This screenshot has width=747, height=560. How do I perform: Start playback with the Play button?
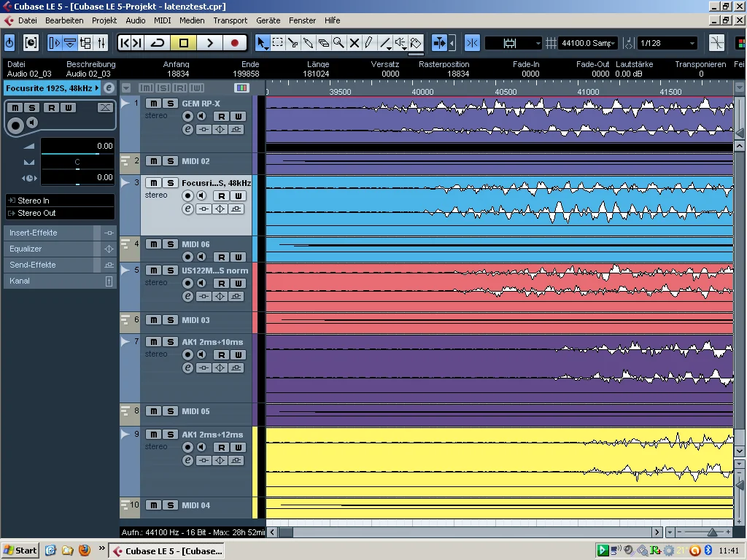[x=209, y=43]
